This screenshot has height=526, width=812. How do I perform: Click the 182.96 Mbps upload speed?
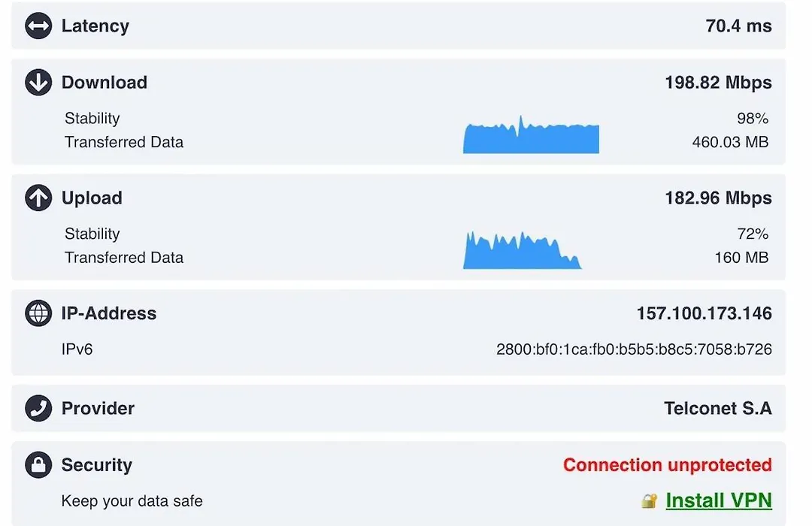point(717,198)
